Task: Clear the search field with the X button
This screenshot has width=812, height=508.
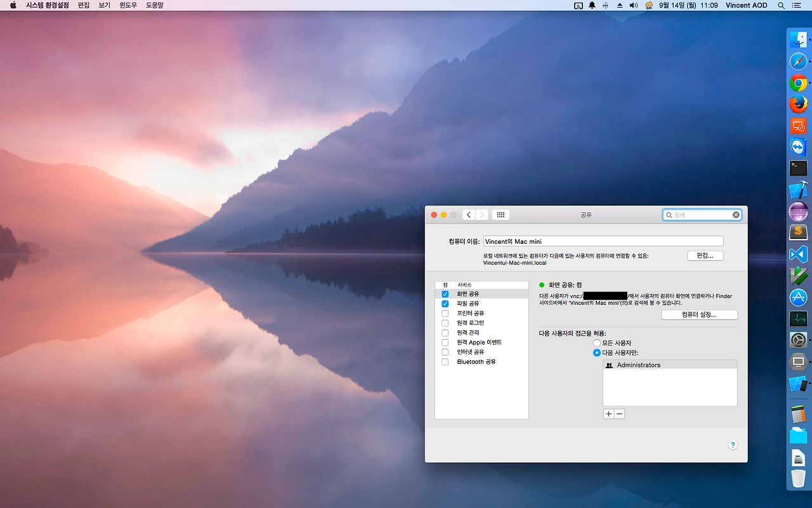Action: tap(736, 215)
